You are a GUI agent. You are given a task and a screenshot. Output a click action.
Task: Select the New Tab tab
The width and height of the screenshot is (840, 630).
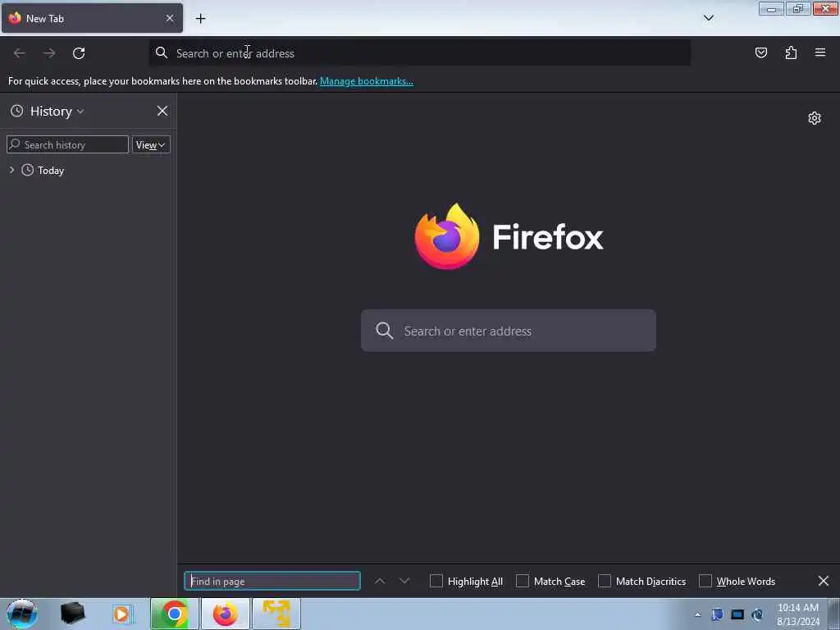[x=92, y=18]
